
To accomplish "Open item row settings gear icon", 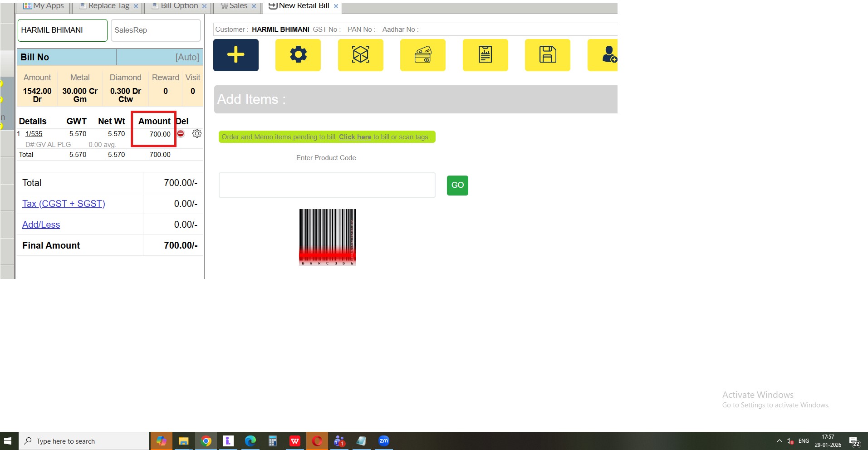I will click(196, 133).
